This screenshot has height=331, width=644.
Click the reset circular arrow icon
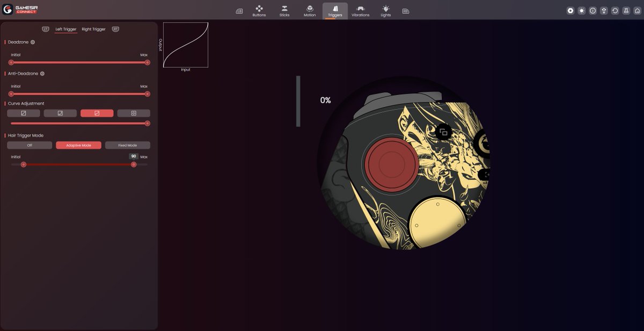(614, 11)
